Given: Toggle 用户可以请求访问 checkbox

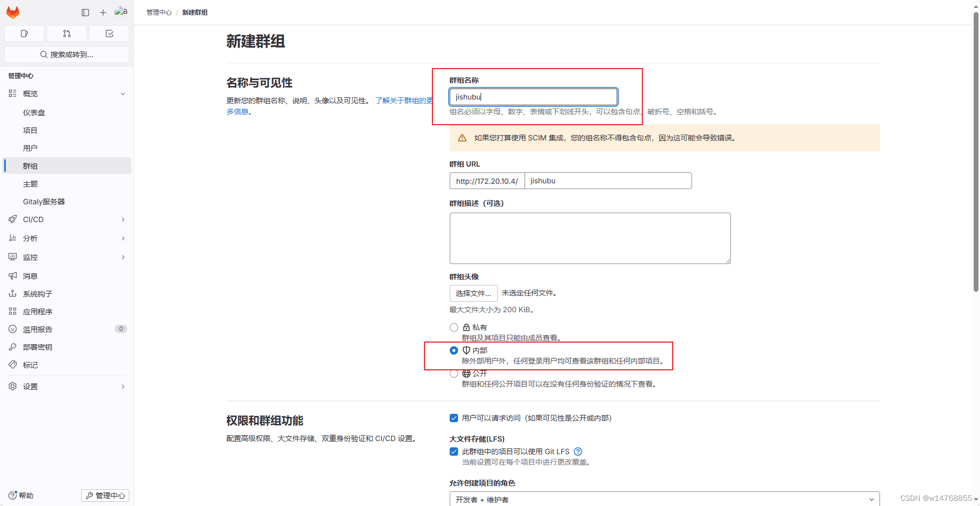Looking at the screenshot, I should coord(454,418).
